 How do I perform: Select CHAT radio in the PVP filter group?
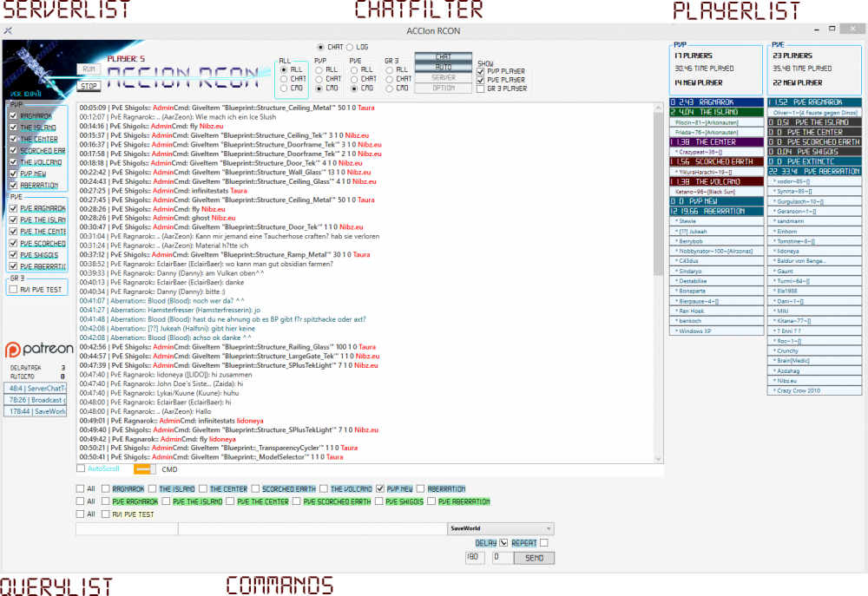pyautogui.click(x=319, y=79)
